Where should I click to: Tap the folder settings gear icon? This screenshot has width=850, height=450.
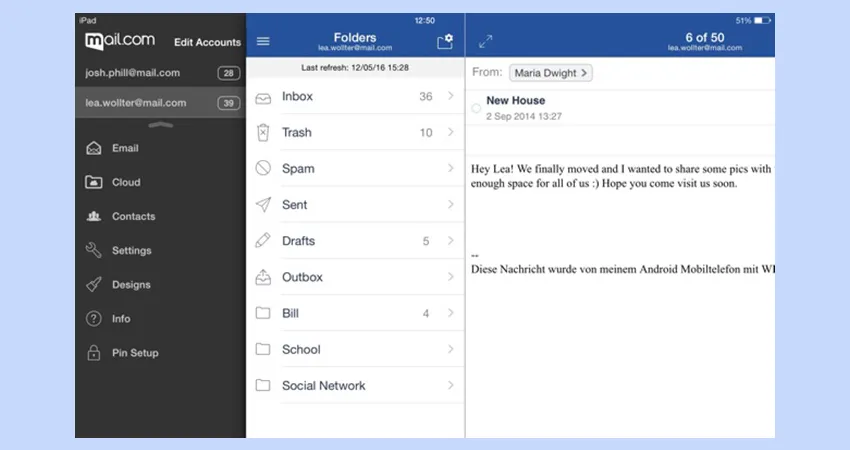(x=445, y=42)
